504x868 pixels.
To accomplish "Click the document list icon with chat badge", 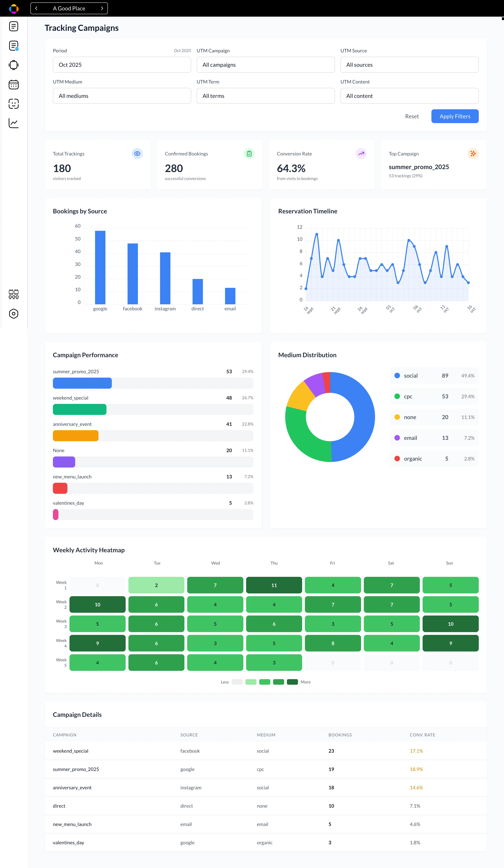I will point(13,45).
